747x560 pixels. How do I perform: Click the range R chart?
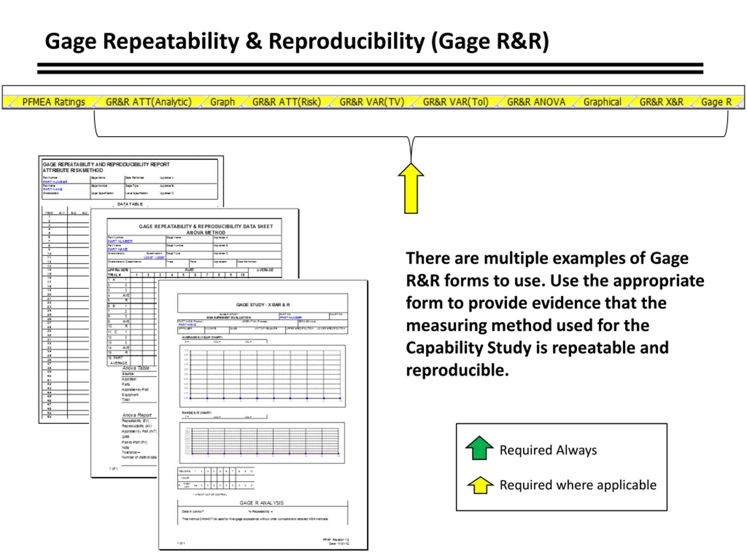point(262,443)
